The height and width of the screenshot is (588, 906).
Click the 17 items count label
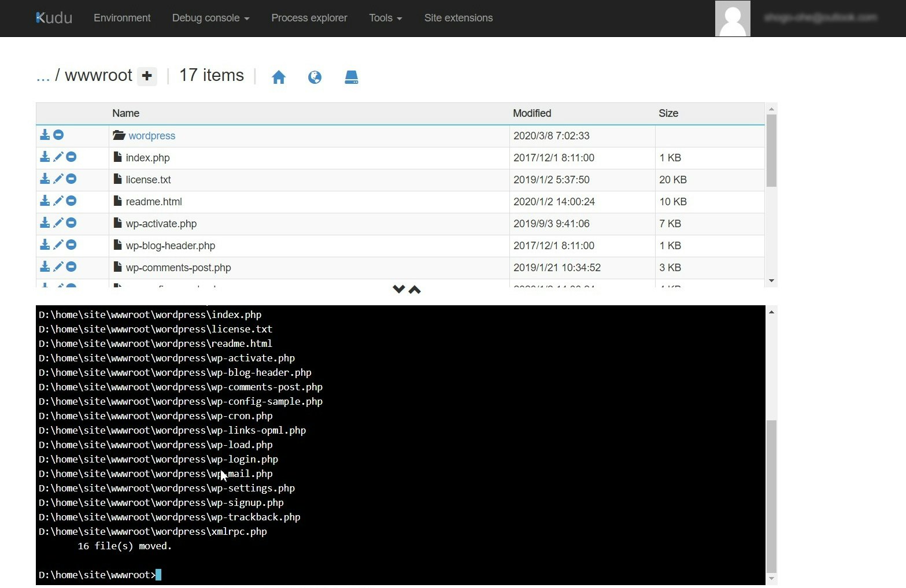pos(212,75)
